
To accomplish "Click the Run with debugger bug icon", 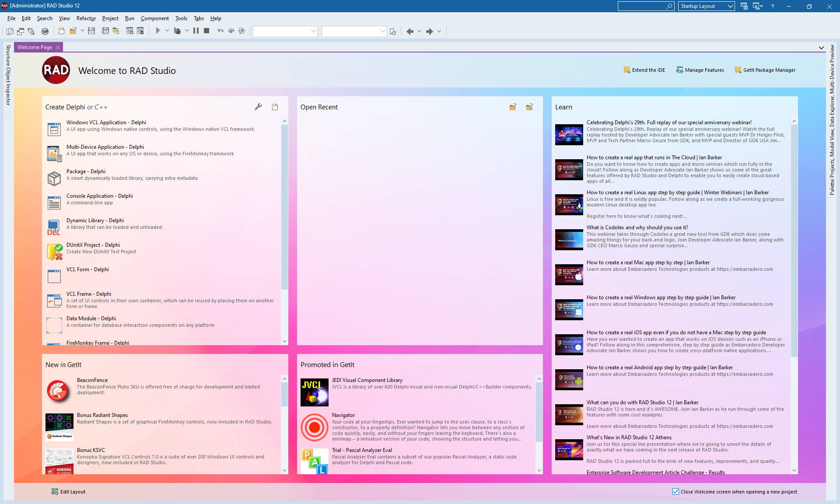I will (177, 31).
